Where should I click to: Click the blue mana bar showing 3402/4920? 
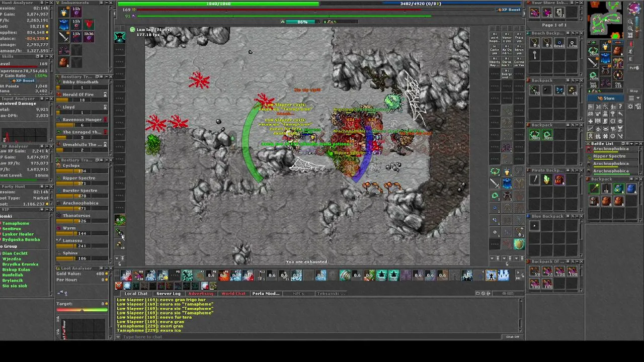click(x=421, y=4)
